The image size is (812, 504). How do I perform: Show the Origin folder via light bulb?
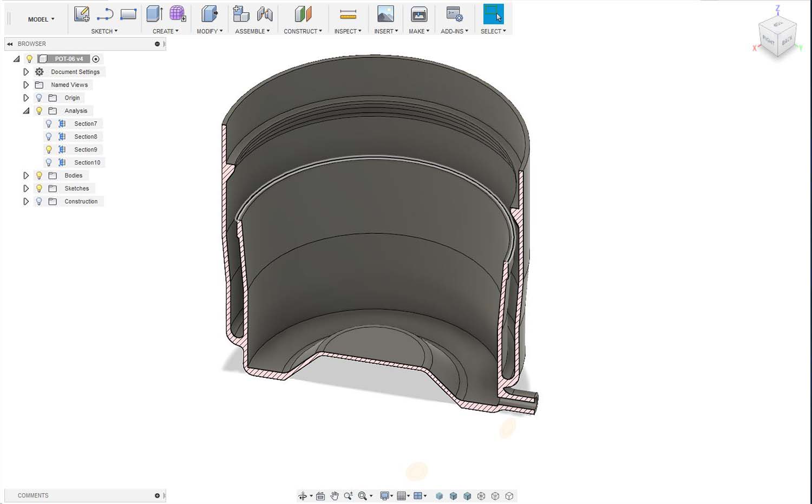tap(39, 98)
